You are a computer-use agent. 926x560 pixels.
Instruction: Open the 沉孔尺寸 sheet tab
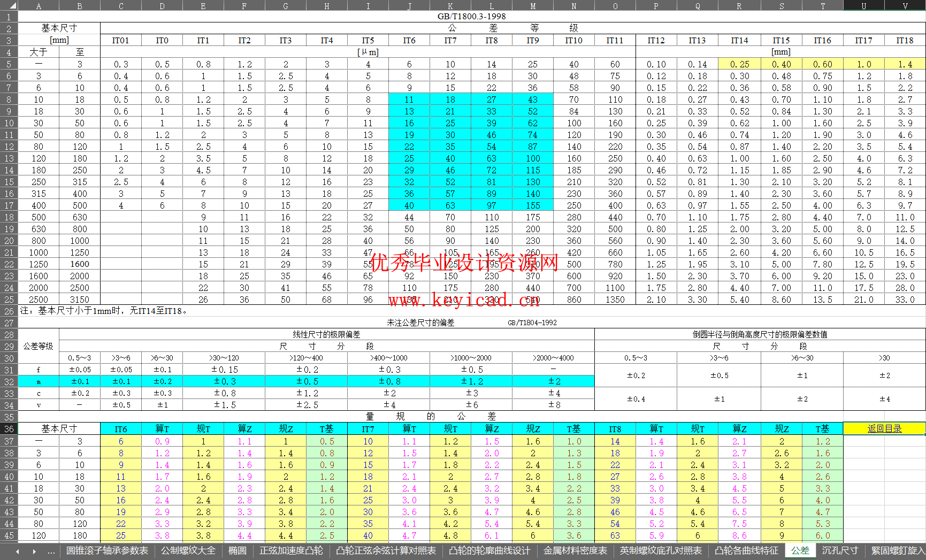pyautogui.click(x=840, y=551)
